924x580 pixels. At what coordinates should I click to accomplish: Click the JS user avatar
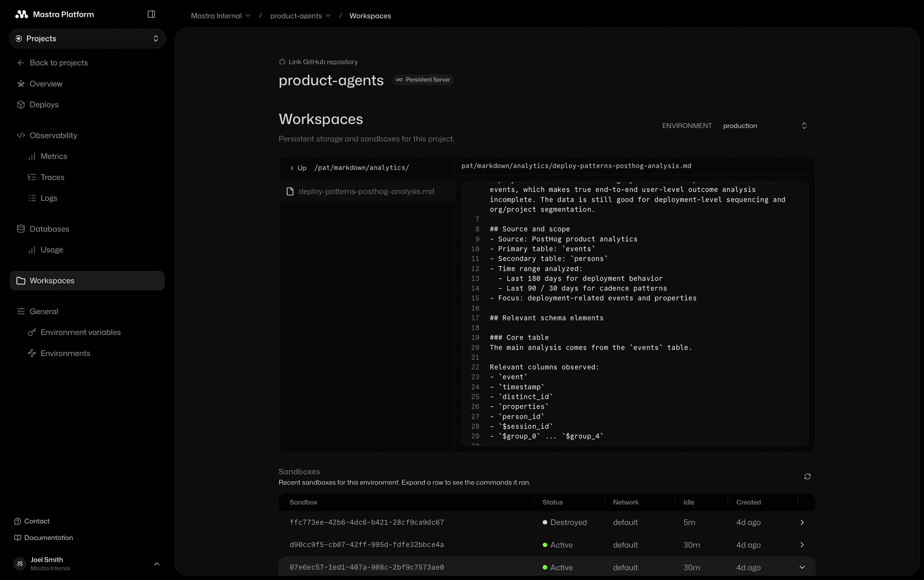pos(20,564)
